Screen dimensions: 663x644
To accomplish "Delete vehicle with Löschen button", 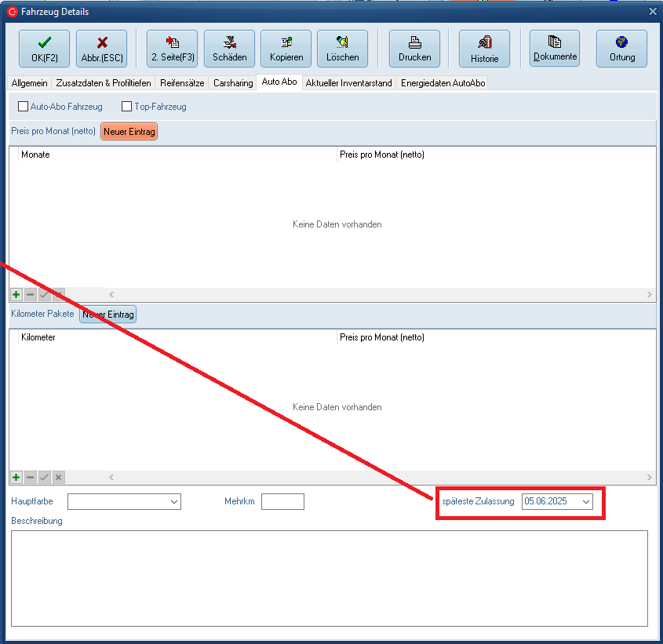I will [342, 49].
